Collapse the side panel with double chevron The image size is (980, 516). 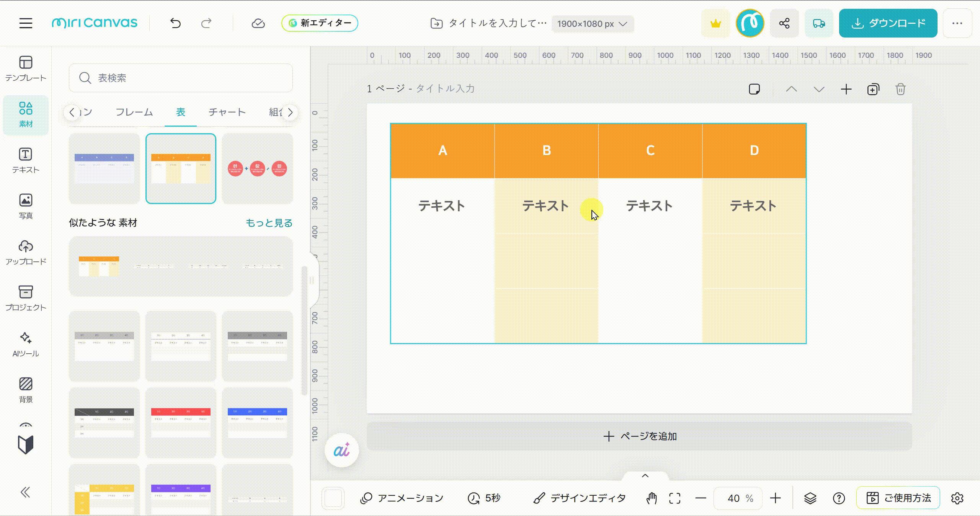tap(25, 492)
